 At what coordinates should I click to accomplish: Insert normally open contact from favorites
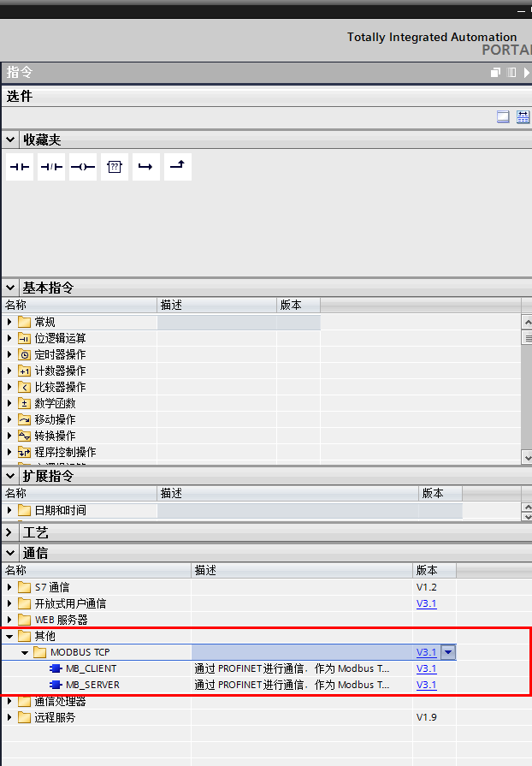[20, 167]
